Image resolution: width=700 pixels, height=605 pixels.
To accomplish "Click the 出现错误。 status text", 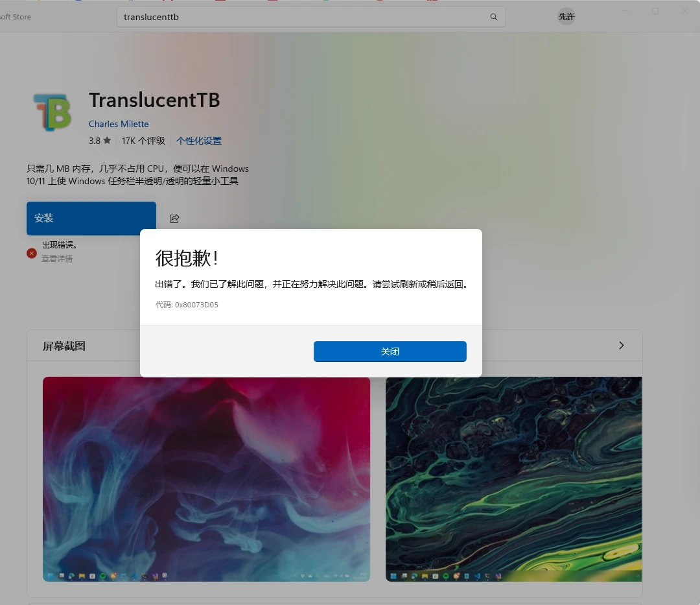I will tap(60, 244).
